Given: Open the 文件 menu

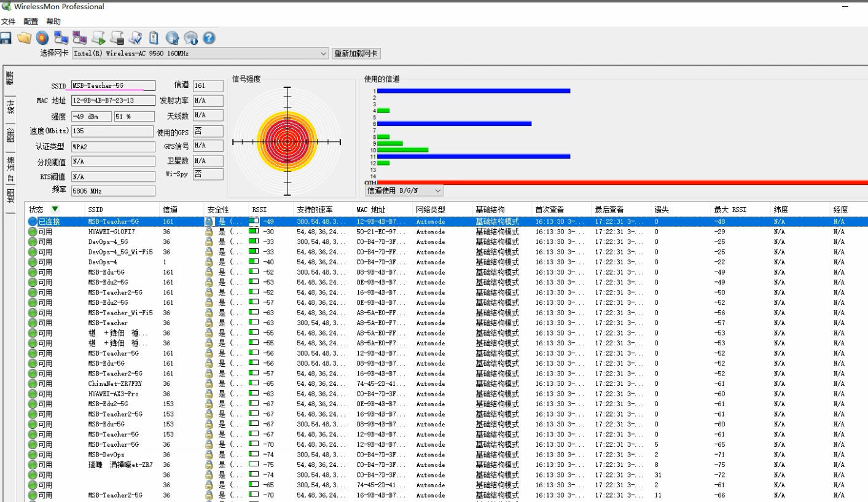Looking at the screenshot, I should 9,21.
